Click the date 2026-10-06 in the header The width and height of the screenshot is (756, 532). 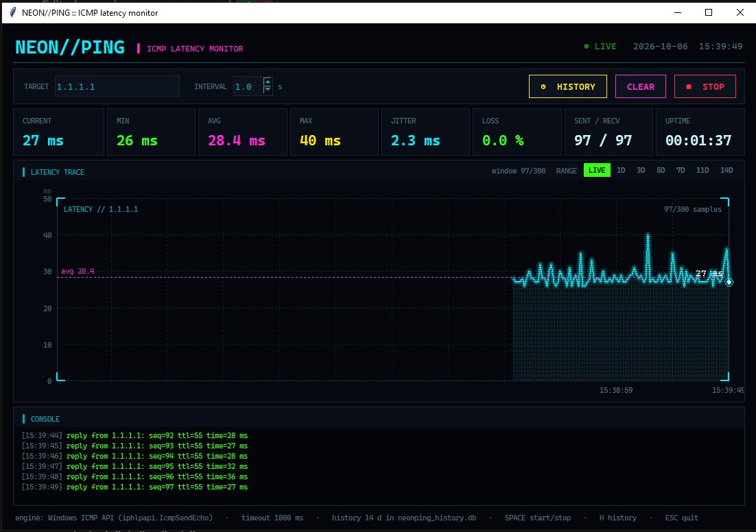[x=660, y=46]
